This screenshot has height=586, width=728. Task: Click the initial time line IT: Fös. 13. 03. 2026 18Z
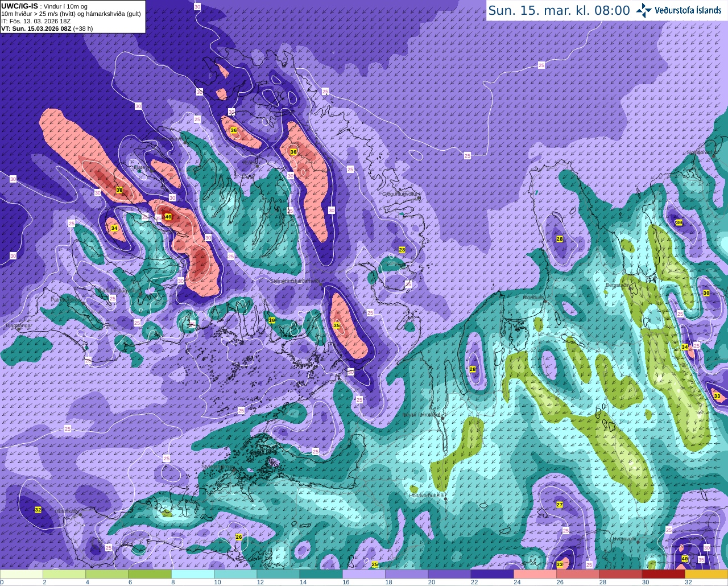click(x=36, y=21)
